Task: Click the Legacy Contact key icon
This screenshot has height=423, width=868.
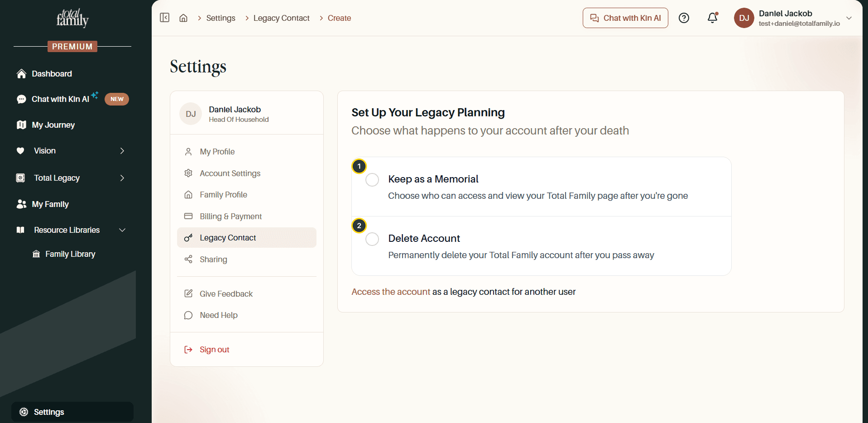Action: click(x=188, y=238)
